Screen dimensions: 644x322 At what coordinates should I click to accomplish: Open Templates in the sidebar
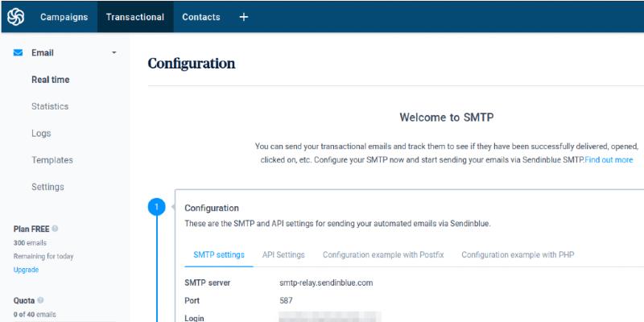pyautogui.click(x=52, y=160)
